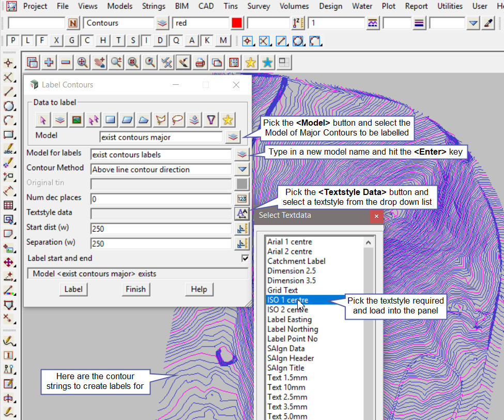The width and height of the screenshot is (504, 420).
Task: Open the Contours model list in top toolbar
Action: coord(162,23)
